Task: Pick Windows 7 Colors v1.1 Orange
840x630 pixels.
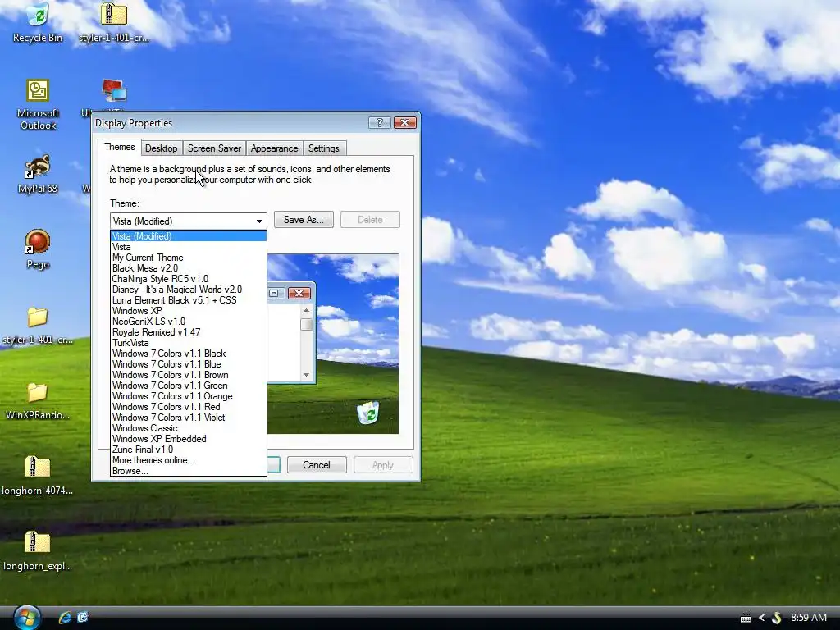Action: pyautogui.click(x=189, y=396)
